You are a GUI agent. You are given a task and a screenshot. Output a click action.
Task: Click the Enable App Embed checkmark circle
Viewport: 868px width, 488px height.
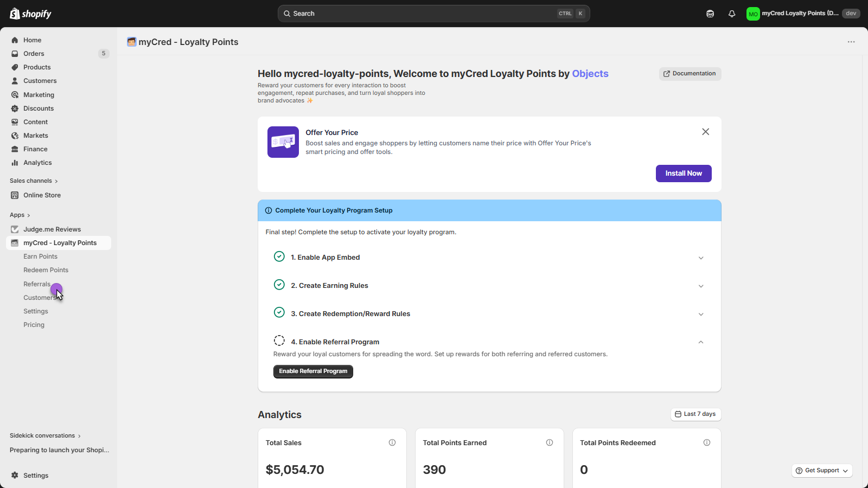(279, 256)
